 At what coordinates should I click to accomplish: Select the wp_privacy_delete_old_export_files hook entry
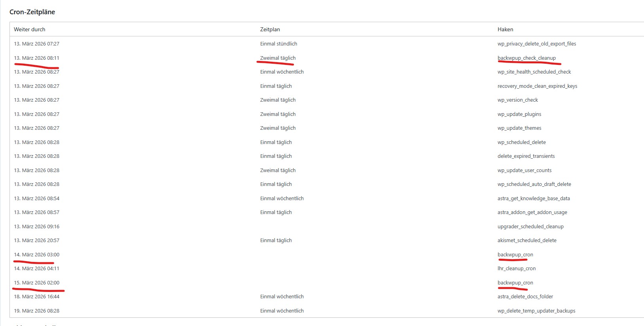pos(537,44)
